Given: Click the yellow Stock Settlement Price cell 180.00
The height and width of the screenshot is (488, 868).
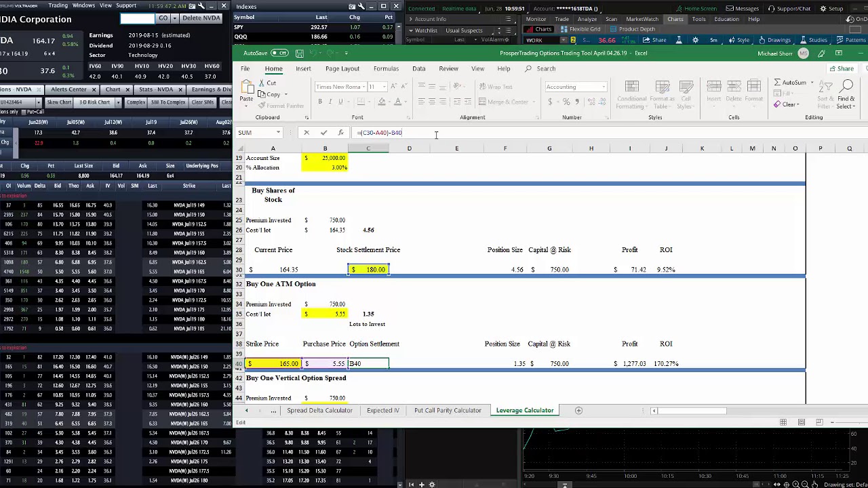Looking at the screenshot, I should pos(368,270).
